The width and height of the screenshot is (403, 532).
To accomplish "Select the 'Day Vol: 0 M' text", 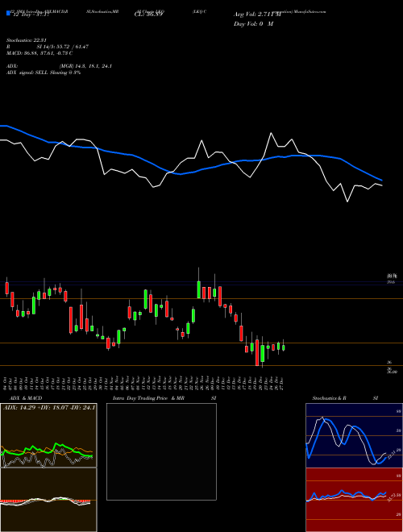I will click(253, 23).
